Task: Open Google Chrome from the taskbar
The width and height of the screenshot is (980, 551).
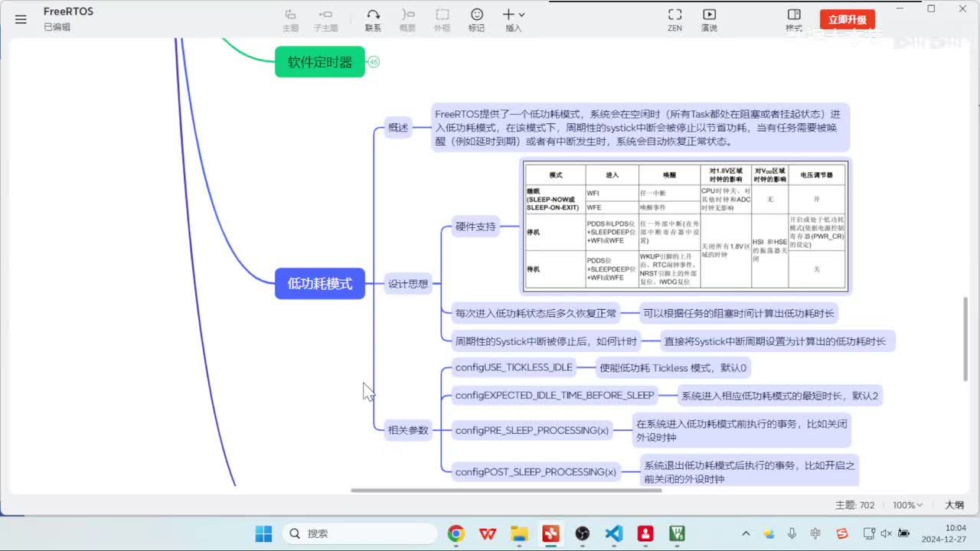Action: click(x=456, y=533)
